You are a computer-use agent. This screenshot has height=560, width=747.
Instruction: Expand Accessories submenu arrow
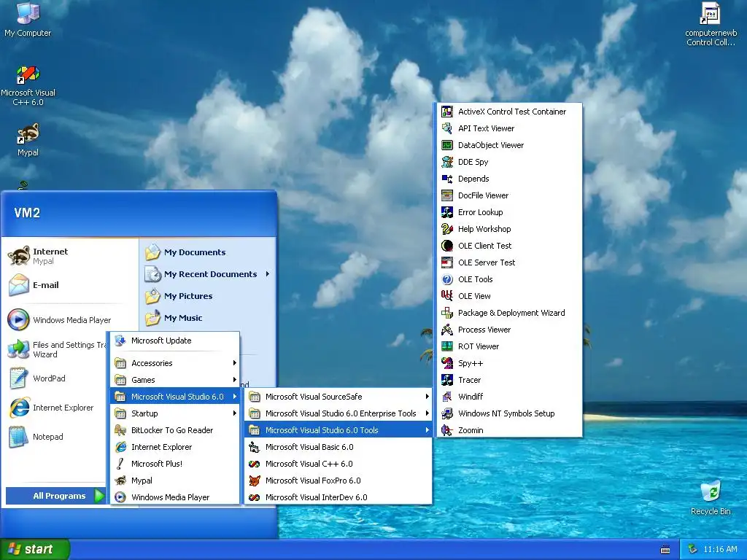pyautogui.click(x=235, y=363)
